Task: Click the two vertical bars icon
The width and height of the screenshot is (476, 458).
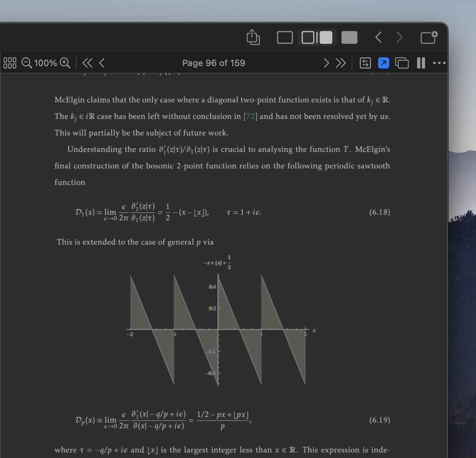Action: click(421, 63)
